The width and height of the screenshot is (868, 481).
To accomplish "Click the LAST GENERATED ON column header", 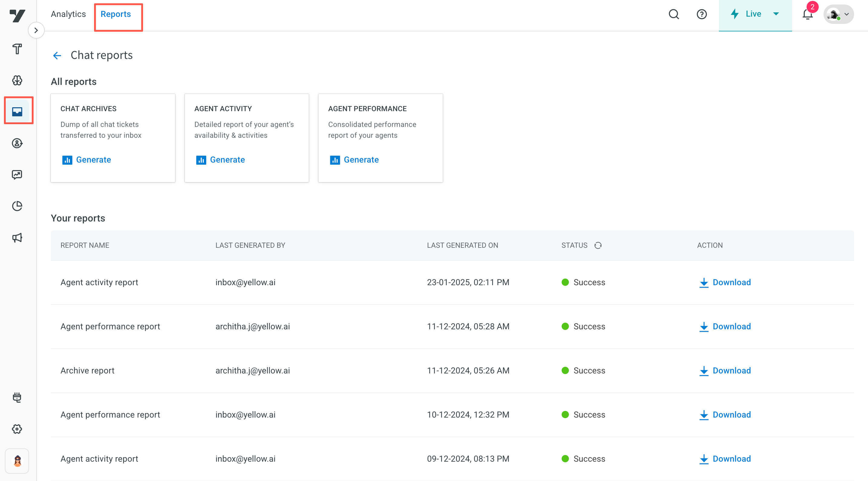I will (462, 245).
